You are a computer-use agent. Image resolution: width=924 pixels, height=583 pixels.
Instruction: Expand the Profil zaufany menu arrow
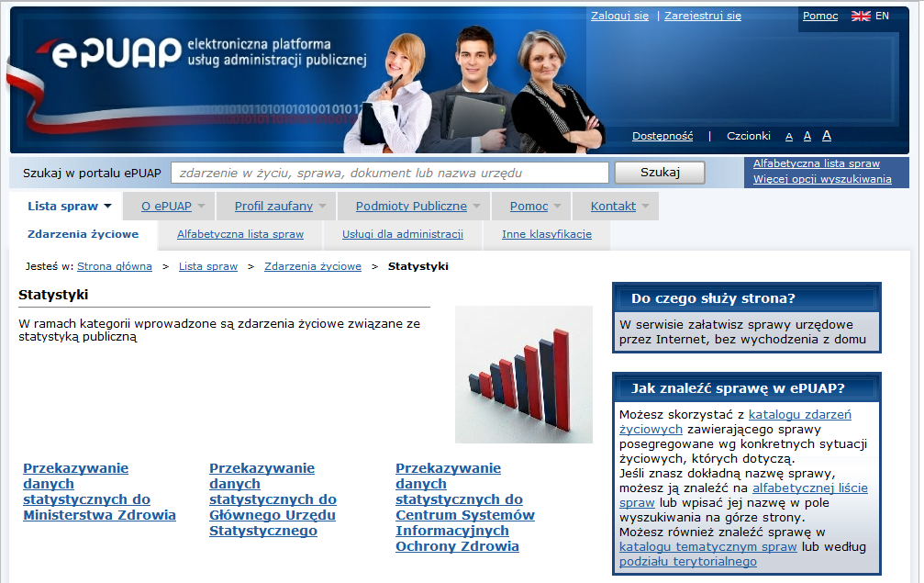coord(322,207)
